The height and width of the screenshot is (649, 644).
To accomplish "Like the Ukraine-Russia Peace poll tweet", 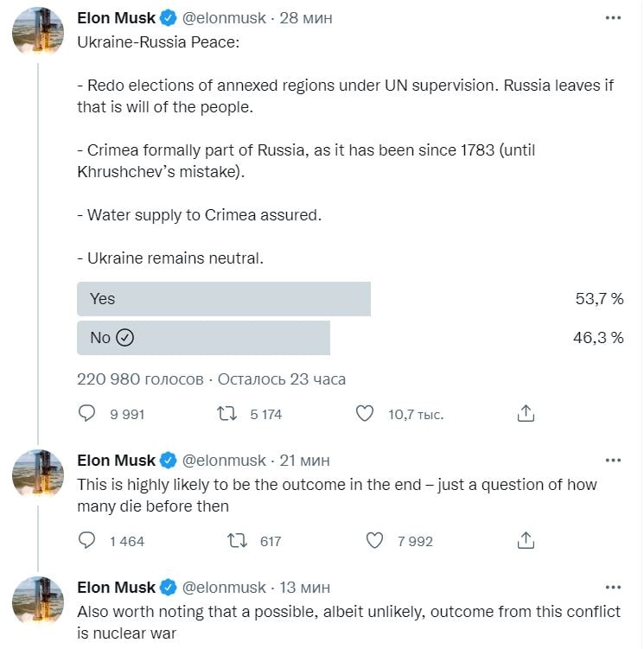I will 366,414.
